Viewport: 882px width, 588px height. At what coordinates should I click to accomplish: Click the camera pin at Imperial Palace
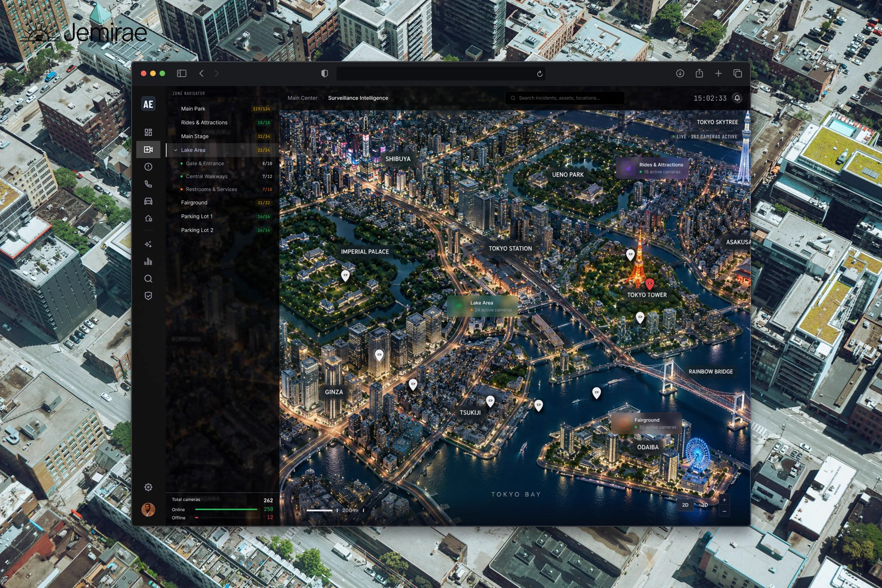345,276
